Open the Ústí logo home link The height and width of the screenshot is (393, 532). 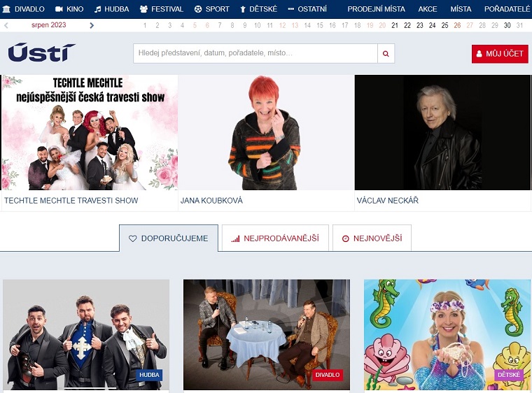(41, 52)
